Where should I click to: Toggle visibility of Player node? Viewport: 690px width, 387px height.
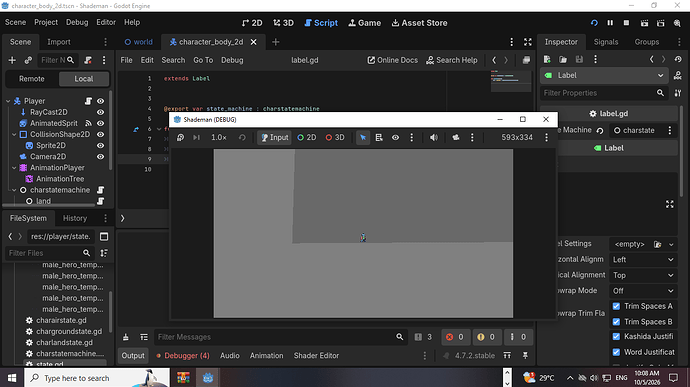point(101,101)
